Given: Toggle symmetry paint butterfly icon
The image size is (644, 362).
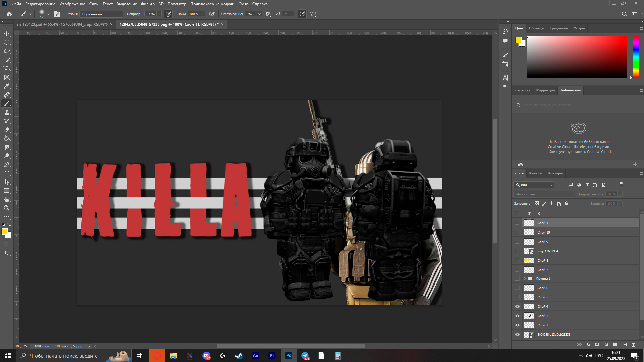Looking at the screenshot, I should (x=313, y=14).
